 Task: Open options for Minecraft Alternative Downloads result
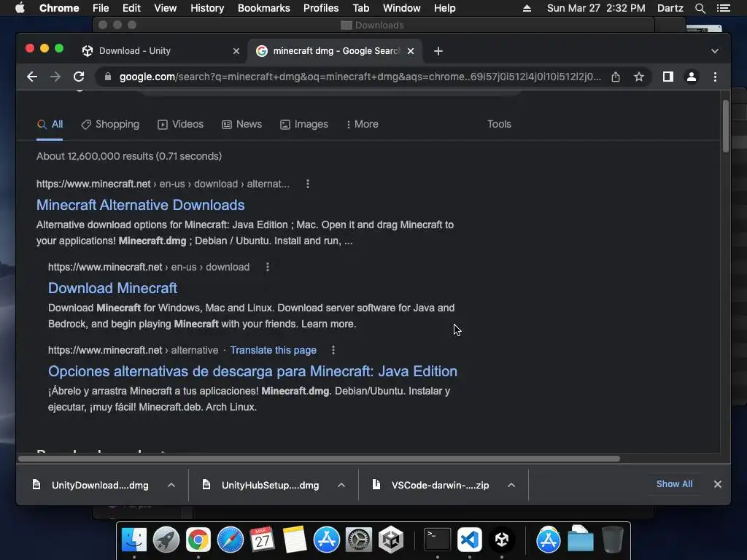pyautogui.click(x=308, y=184)
